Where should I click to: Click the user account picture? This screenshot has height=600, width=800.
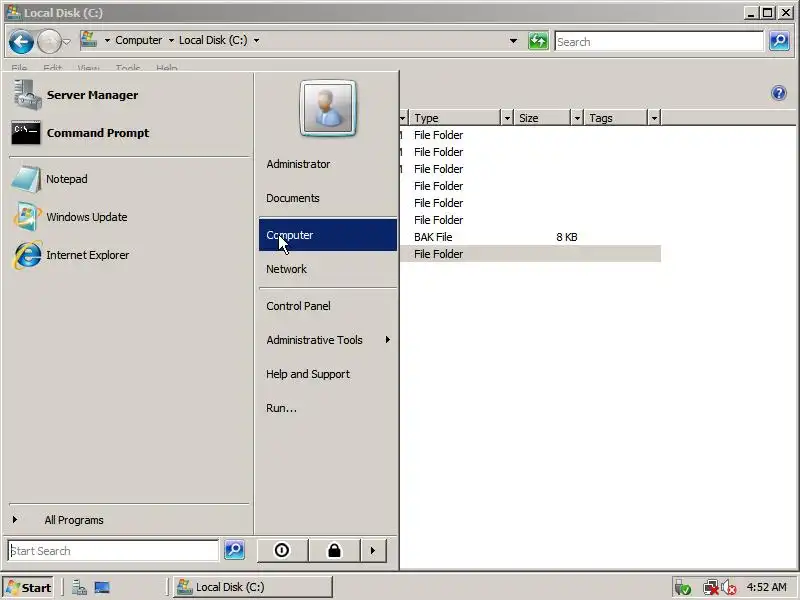pos(328,108)
